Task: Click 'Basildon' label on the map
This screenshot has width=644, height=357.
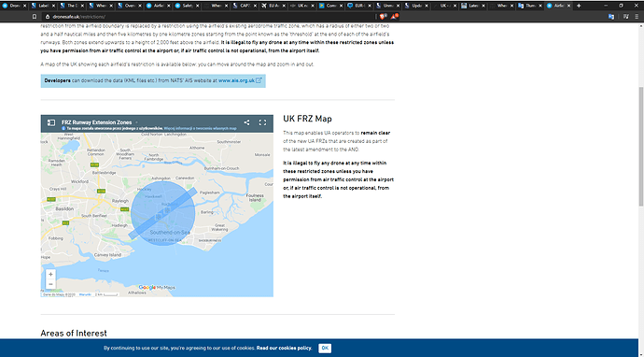Action: (64, 209)
